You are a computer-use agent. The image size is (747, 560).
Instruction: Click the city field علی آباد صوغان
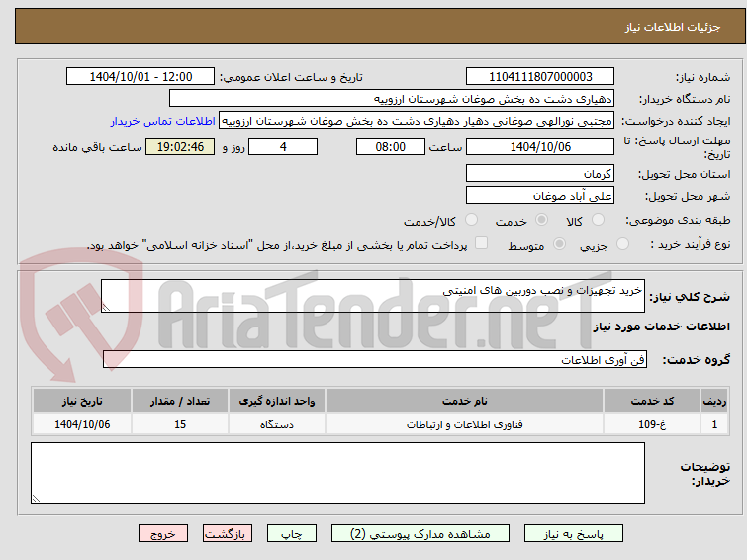pyautogui.click(x=540, y=195)
